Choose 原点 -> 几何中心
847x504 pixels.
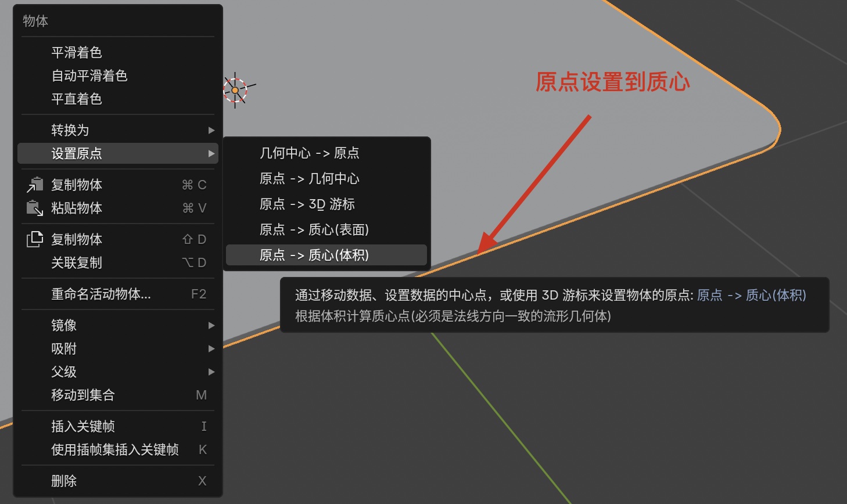click(x=310, y=178)
